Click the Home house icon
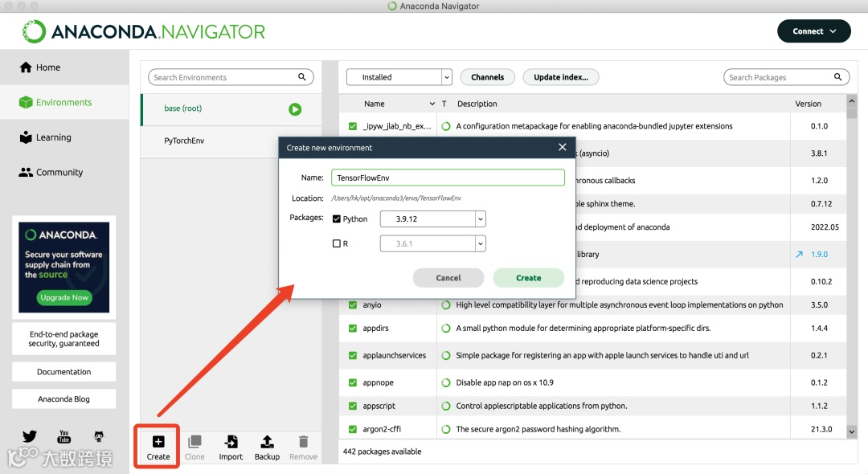The height and width of the screenshot is (474, 868). pyautogui.click(x=26, y=67)
